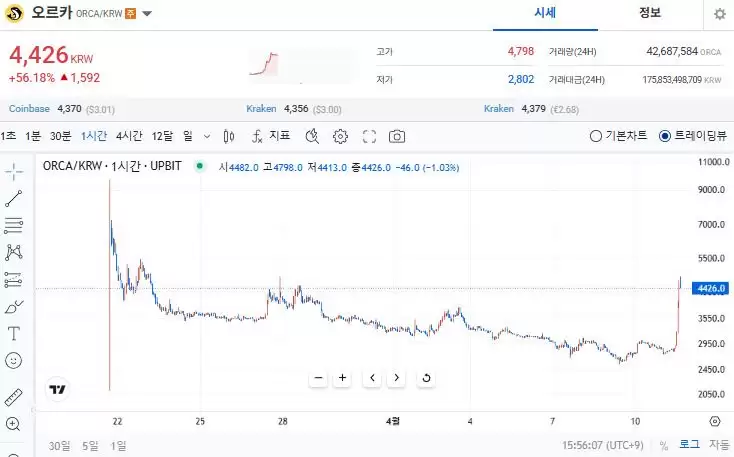This screenshot has width=734, height=457.
Task: Click the mini price sparkline thumbnail
Action: click(x=264, y=65)
